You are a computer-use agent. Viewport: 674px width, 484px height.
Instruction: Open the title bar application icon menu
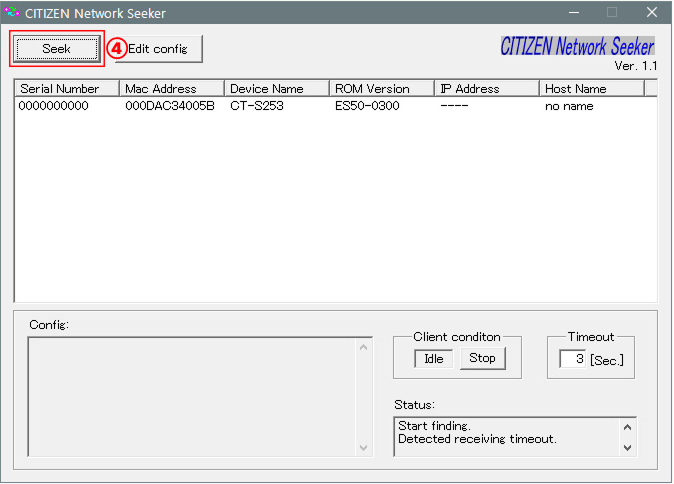(x=13, y=13)
